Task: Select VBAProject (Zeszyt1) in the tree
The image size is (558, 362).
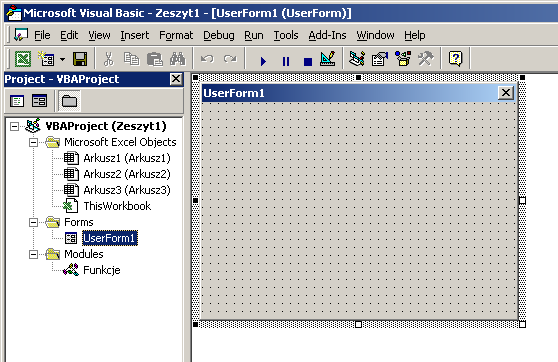Action: pyautogui.click(x=106, y=126)
